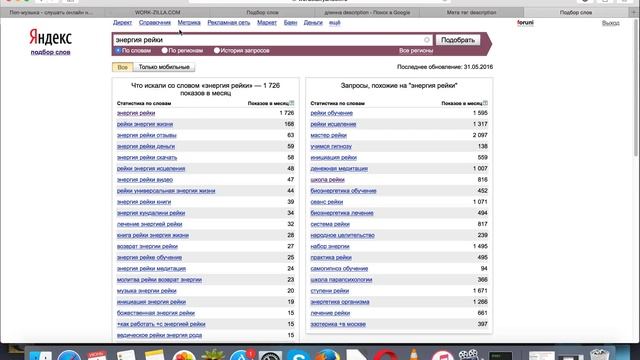640x360 pixels.
Task: Open the Рекламная сеть link
Action: tap(229, 23)
